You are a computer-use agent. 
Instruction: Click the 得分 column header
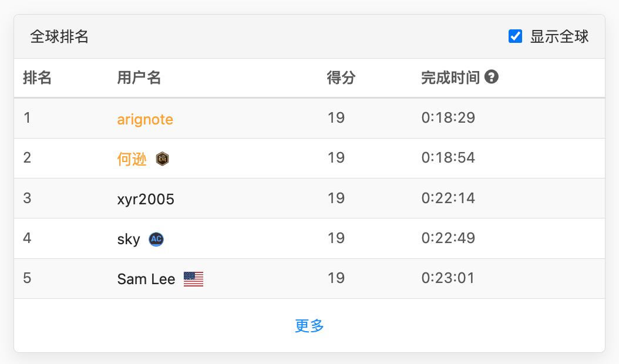(340, 77)
